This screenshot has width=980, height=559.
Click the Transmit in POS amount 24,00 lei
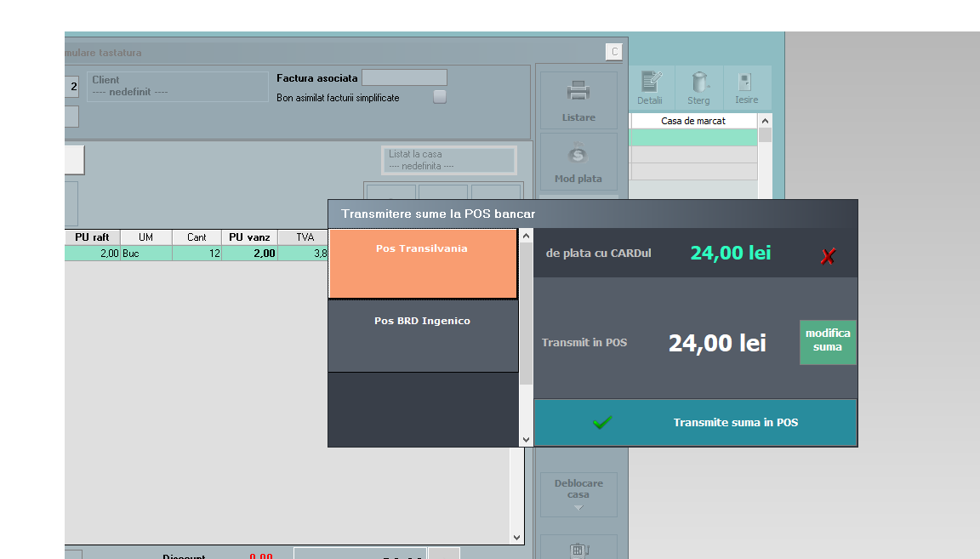717,343
